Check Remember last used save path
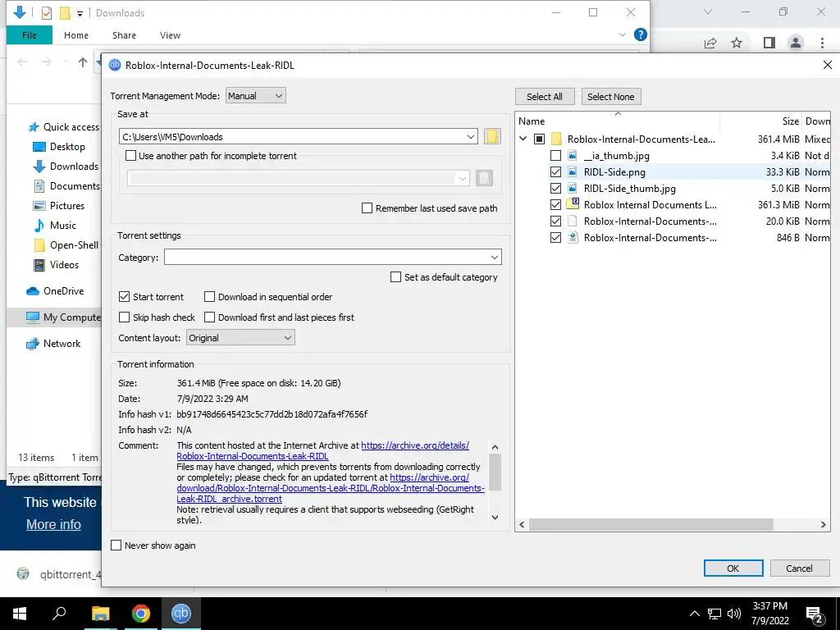Viewport: 840px width, 630px height. (x=367, y=208)
